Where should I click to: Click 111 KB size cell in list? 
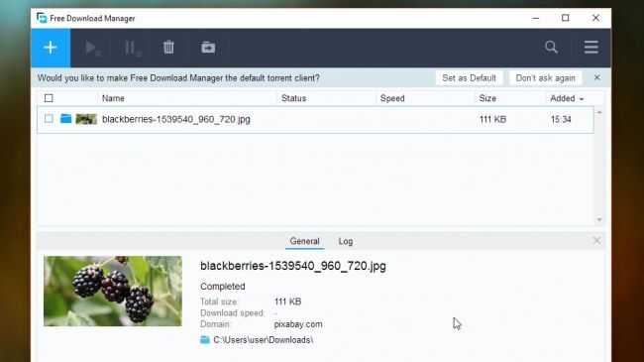492,119
